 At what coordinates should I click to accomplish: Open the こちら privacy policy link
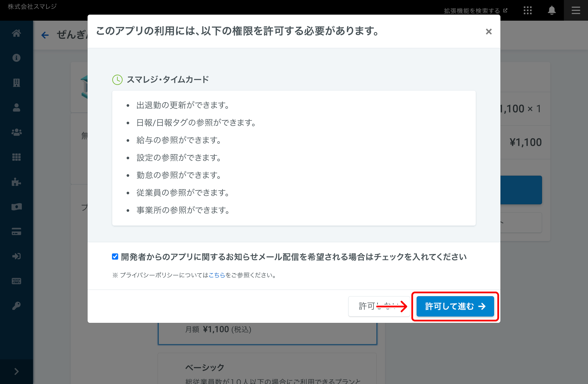[217, 275]
